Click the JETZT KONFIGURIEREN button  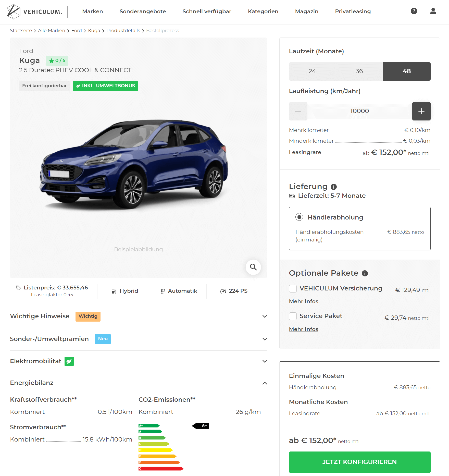(x=360, y=462)
